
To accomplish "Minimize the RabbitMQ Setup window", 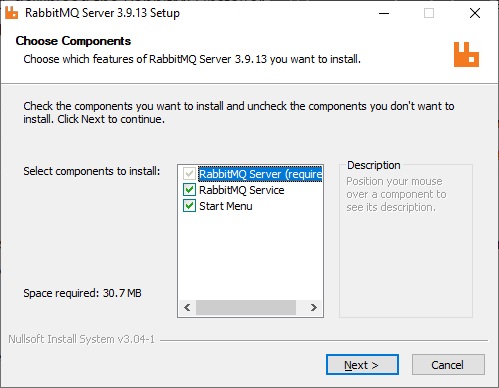I will [384, 13].
